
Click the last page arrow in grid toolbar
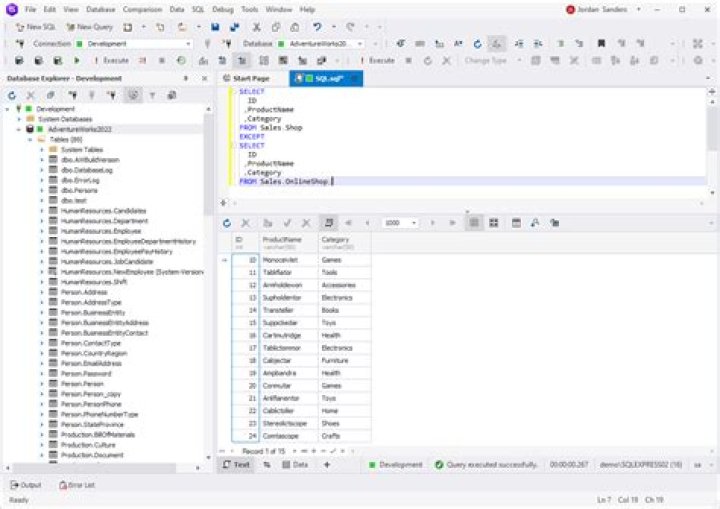tap(452, 223)
